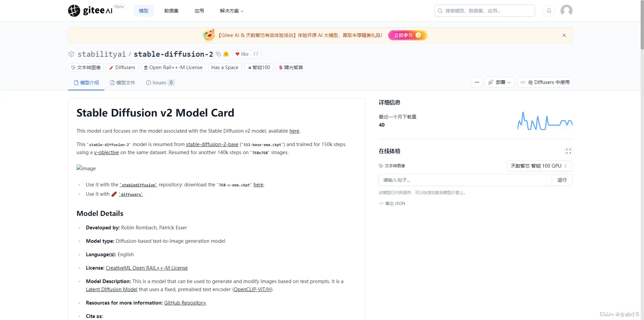Image resolution: width=644 pixels, height=320 pixels.
Task: Click the 文本转图像 tag
Action: point(86,67)
